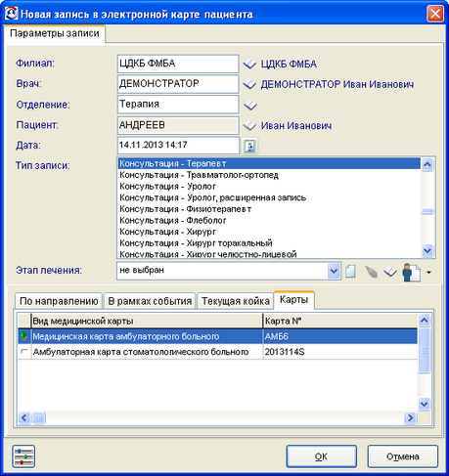Click the down arrow of the Тип записи list
This screenshot has width=449, height=476.
(x=427, y=250)
